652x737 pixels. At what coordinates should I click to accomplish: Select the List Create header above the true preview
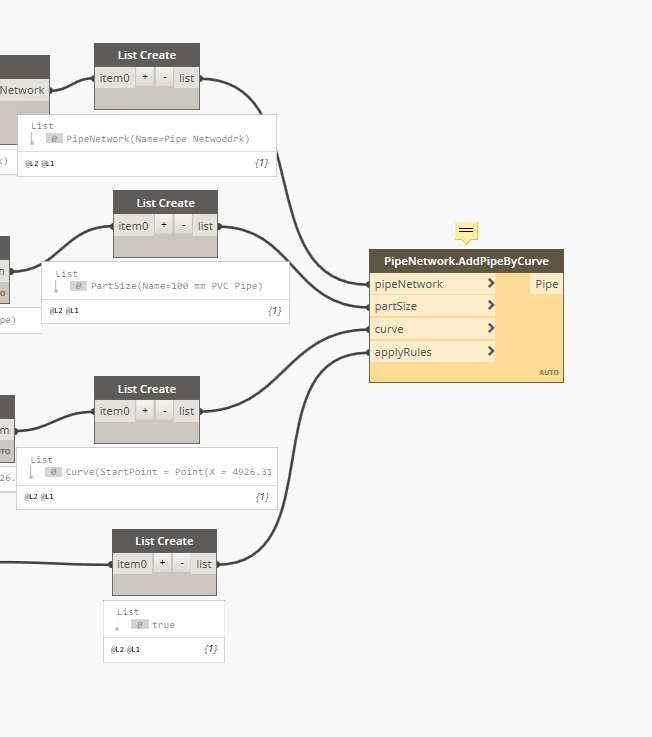pyautogui.click(x=164, y=541)
